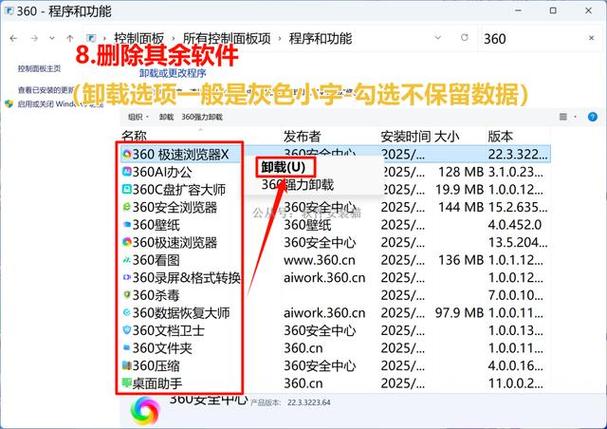Click the 360文件夹 program icon
The height and width of the screenshot is (429, 607).
(127, 347)
